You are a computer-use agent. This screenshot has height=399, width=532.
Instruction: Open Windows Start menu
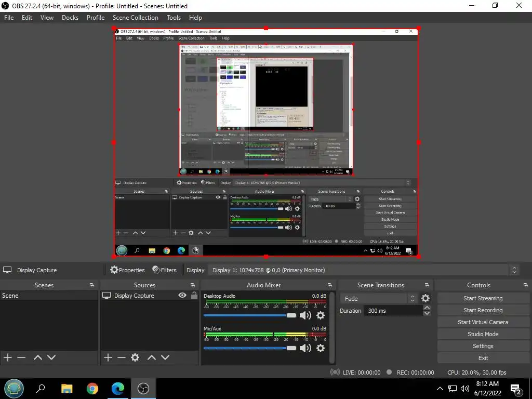tap(14, 389)
